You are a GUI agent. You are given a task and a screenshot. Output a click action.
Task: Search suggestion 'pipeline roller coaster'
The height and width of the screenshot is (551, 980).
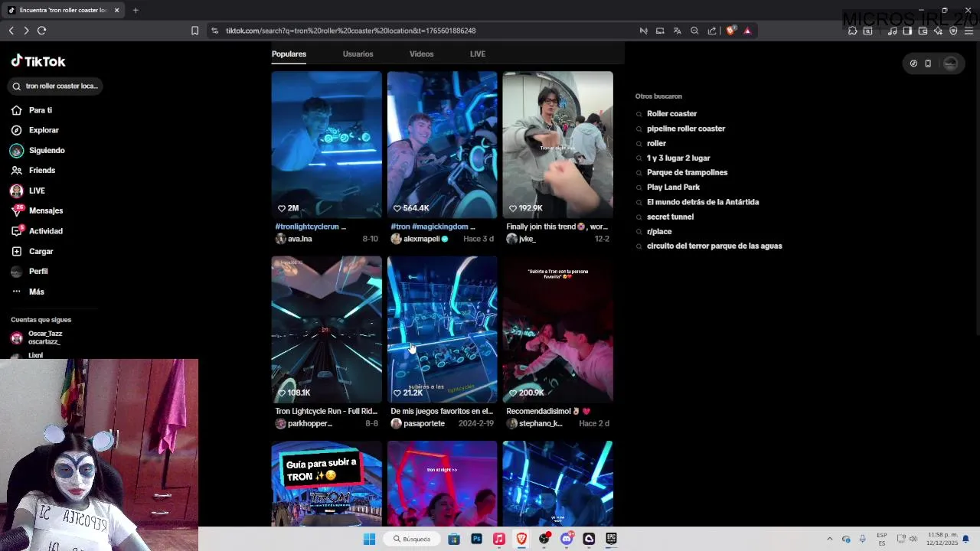[685, 129]
